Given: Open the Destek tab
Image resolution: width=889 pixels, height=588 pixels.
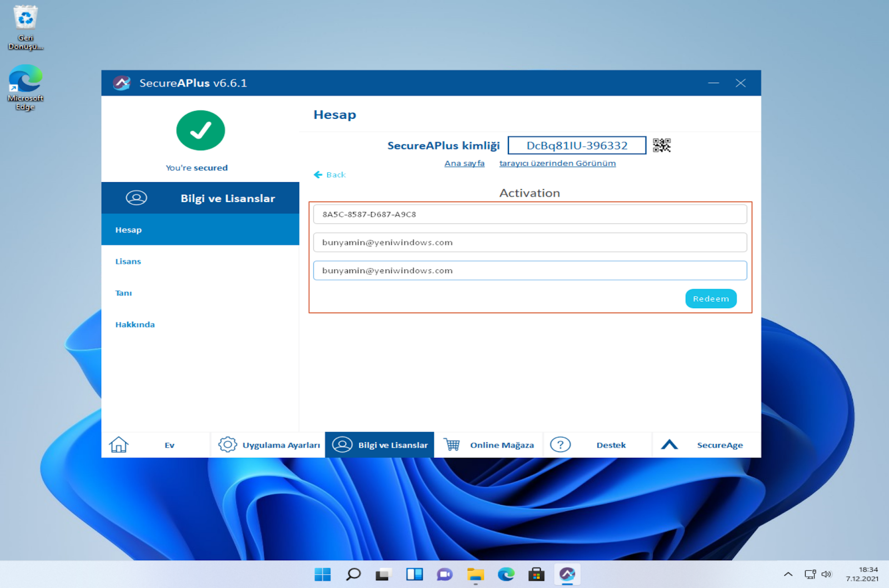Looking at the screenshot, I should (x=597, y=445).
